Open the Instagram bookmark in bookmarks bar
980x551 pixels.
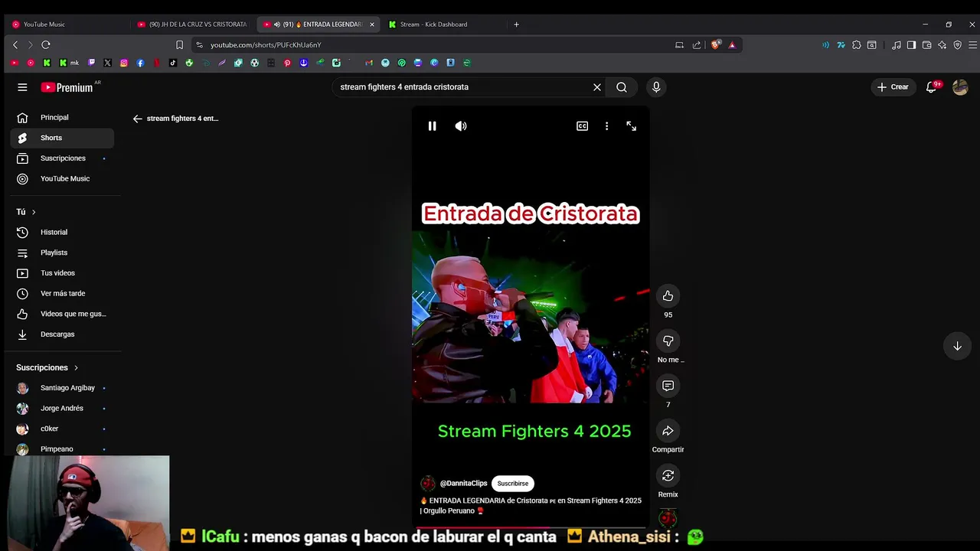point(124,63)
